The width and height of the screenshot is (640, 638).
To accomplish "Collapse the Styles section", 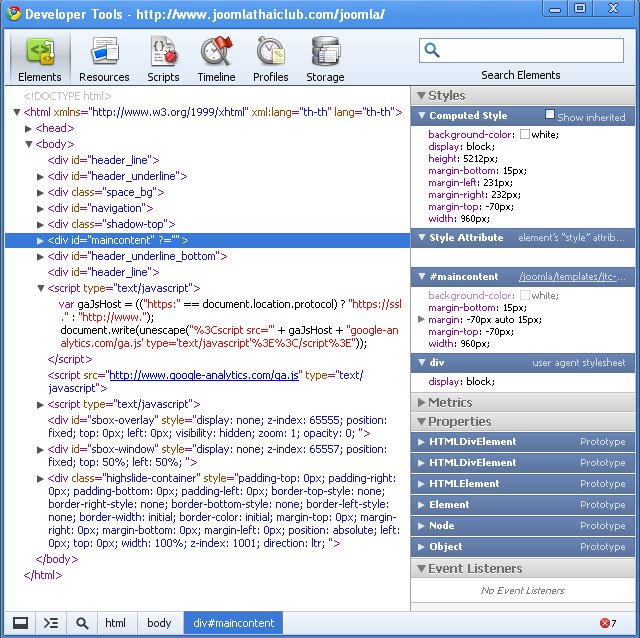I will pyautogui.click(x=422, y=96).
